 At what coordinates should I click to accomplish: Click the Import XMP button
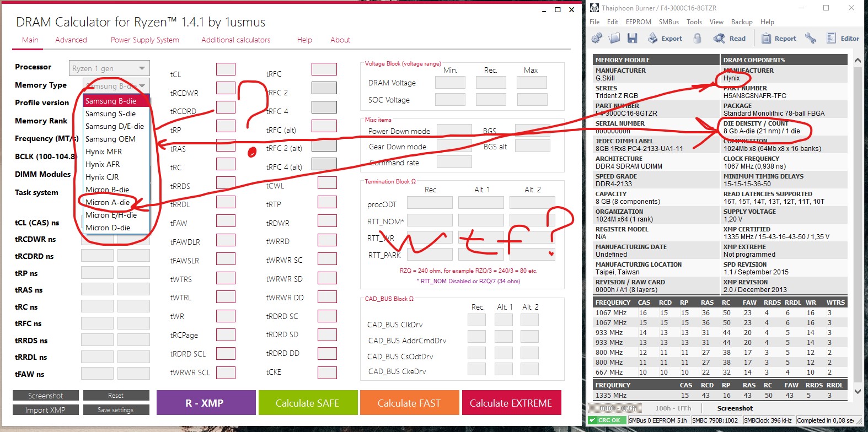point(46,410)
